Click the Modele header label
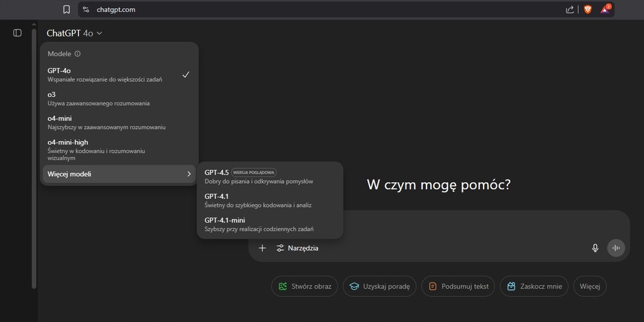 pos(60,54)
